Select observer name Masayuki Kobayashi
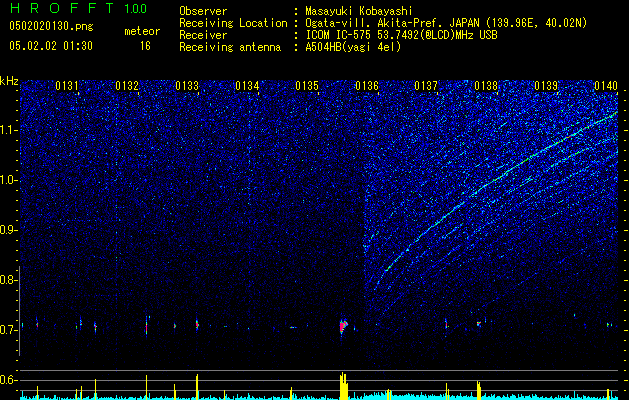The height and width of the screenshot is (400, 629). [x=359, y=11]
